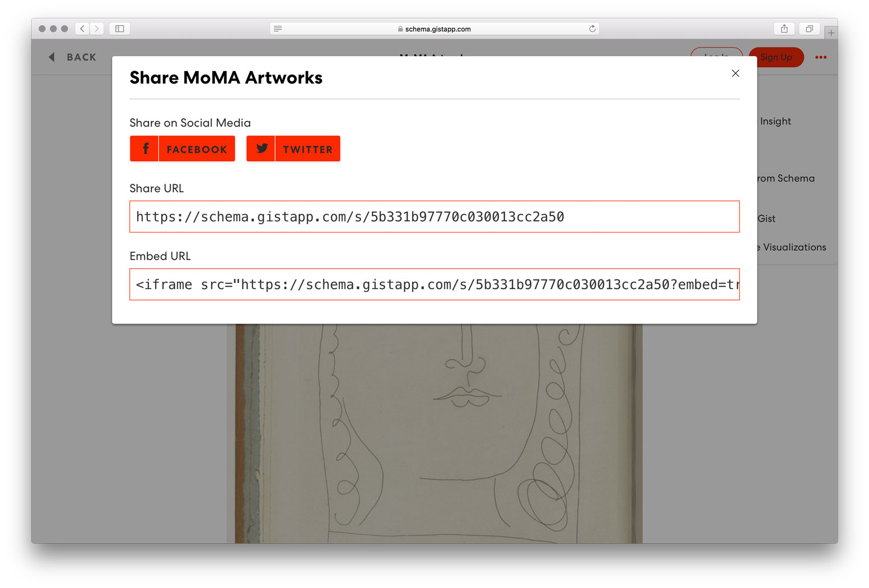Click the artwork drawing image

(x=434, y=433)
